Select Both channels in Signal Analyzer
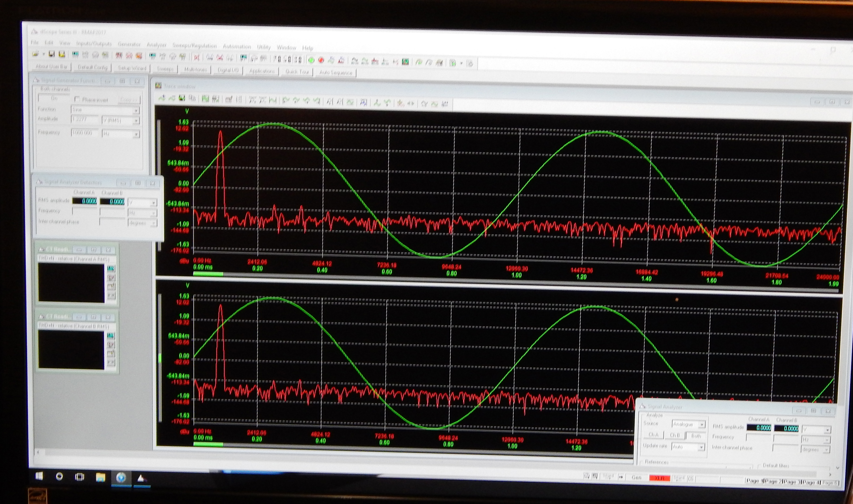Image resolution: width=853 pixels, height=504 pixels. pyautogui.click(x=696, y=436)
